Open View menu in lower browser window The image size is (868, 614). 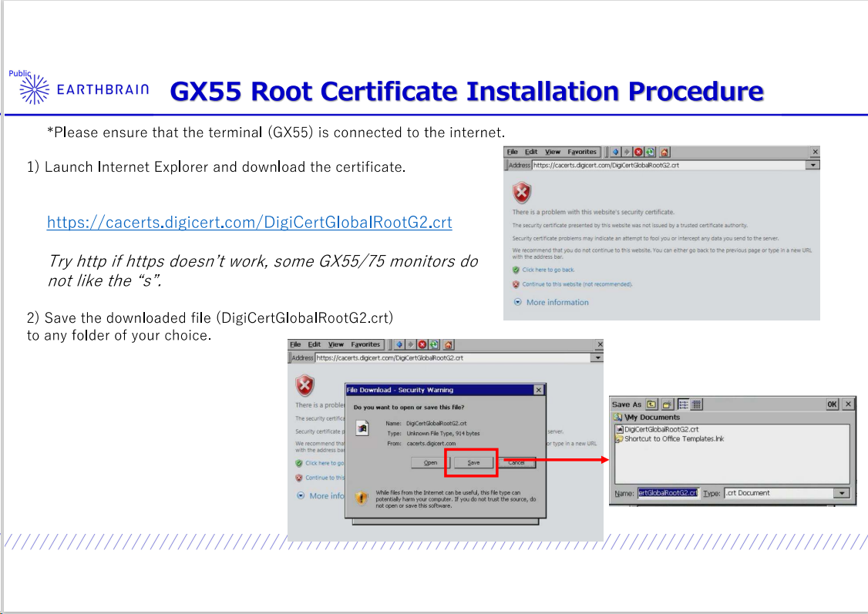click(x=335, y=344)
